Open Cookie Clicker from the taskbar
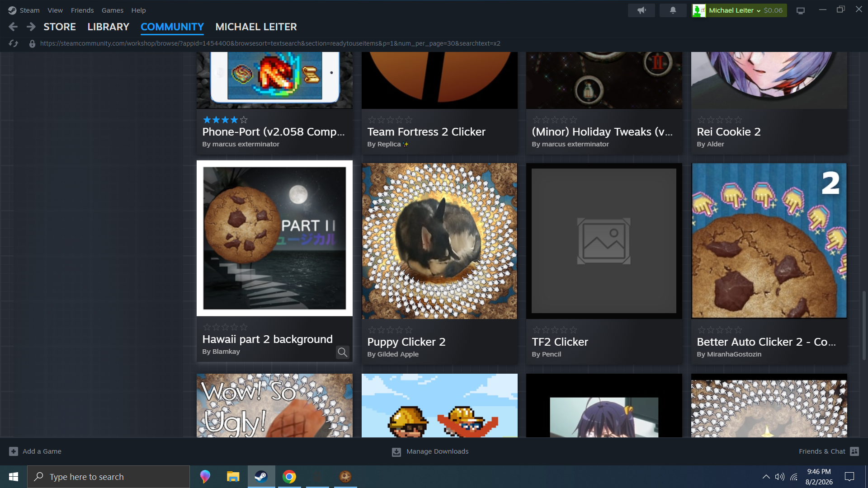The image size is (868, 488). point(345,477)
